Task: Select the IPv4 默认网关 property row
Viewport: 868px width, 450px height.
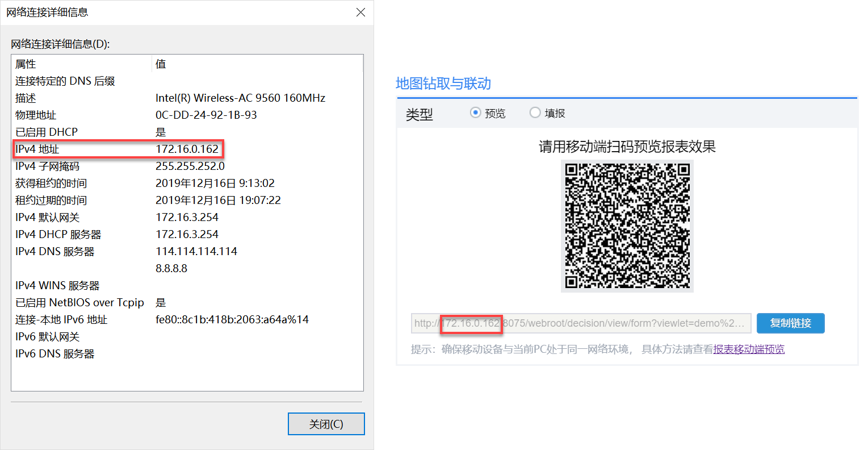Action: [187, 218]
